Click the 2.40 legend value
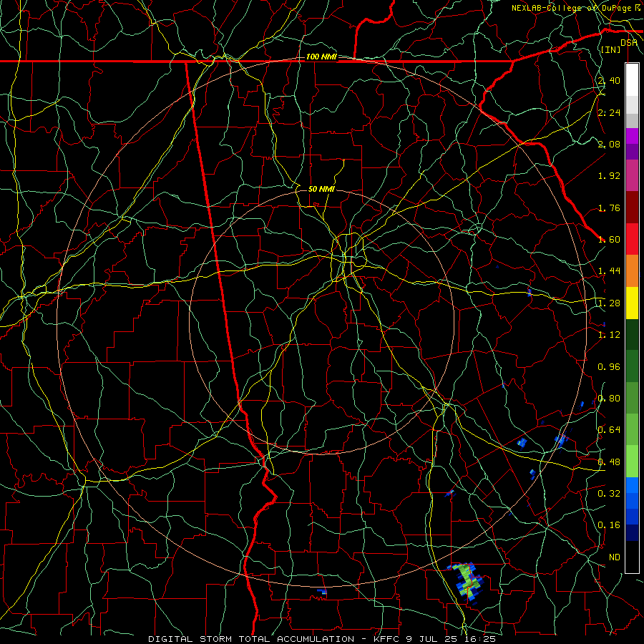 tap(609, 80)
